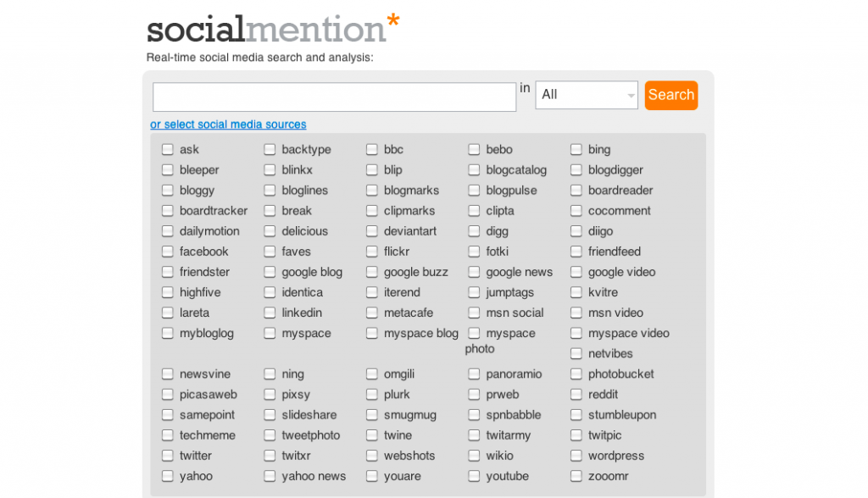Check the linkedin checkbox
The width and height of the screenshot is (868, 498).
coord(270,313)
